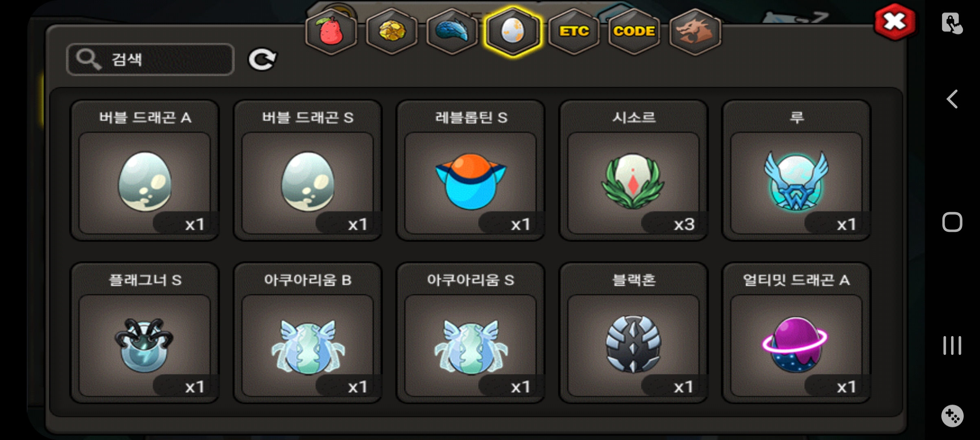Select the 버블 드래곤 A egg

pyautogui.click(x=145, y=170)
